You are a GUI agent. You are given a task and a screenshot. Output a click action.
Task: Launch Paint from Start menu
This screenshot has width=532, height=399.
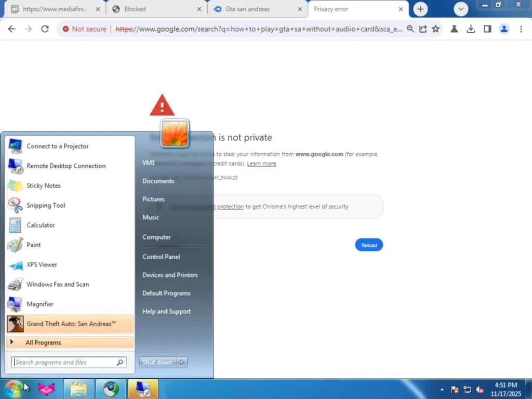point(70,245)
